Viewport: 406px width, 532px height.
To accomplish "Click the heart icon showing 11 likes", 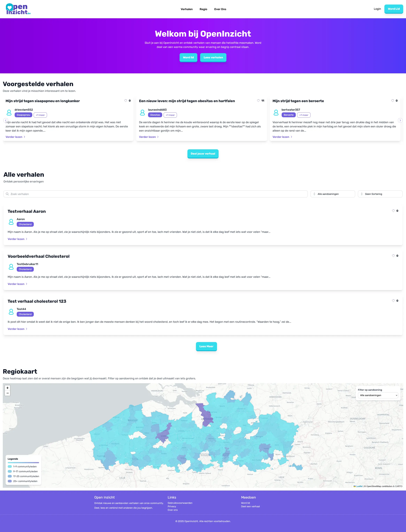I will click(259, 101).
